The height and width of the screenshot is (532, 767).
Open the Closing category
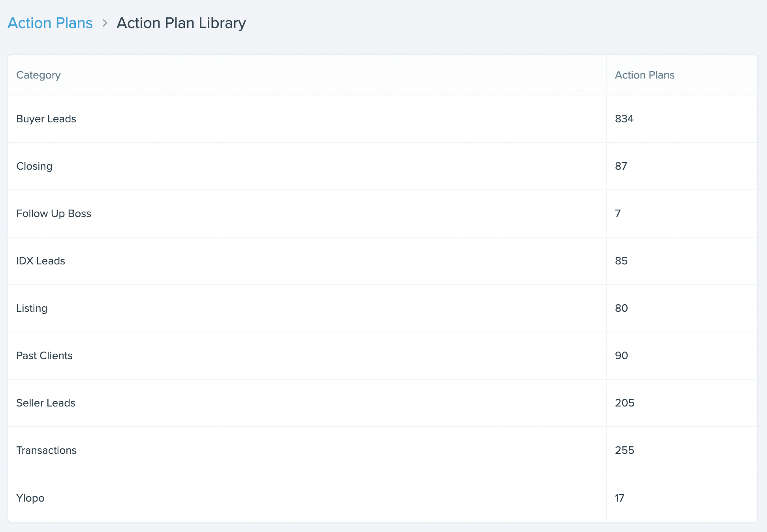[x=34, y=166]
